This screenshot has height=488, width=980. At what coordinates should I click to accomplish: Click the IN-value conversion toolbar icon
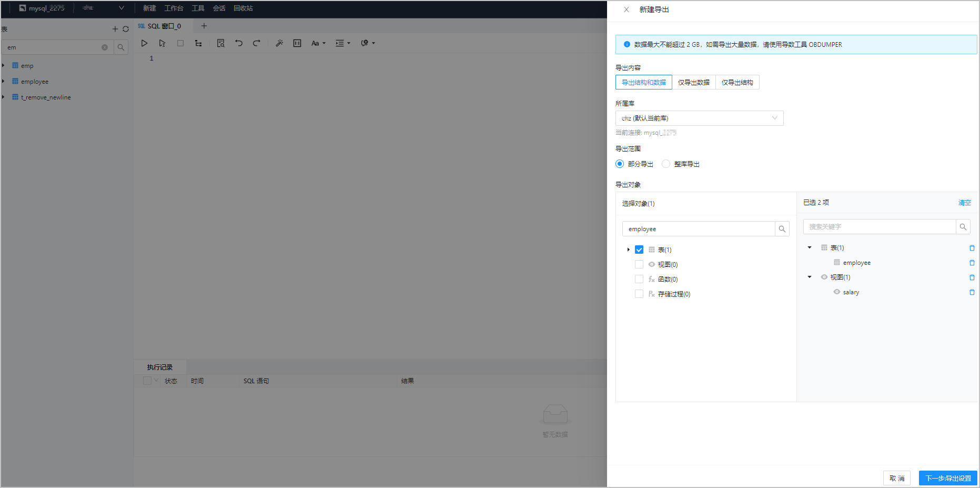(297, 43)
